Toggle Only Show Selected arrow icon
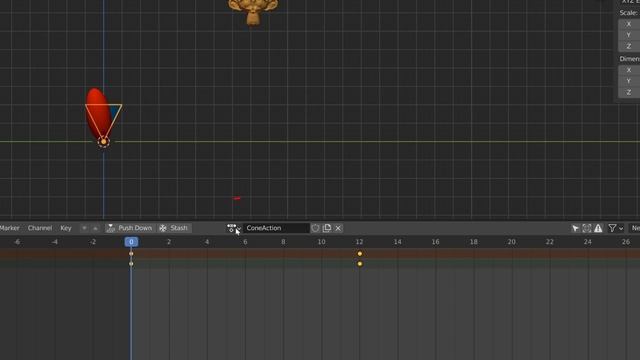This screenshot has width=640, height=360. click(x=576, y=228)
